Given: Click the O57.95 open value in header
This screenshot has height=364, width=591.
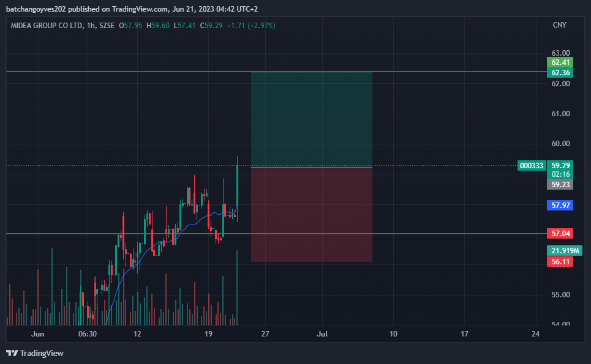Looking at the screenshot, I should (130, 26).
